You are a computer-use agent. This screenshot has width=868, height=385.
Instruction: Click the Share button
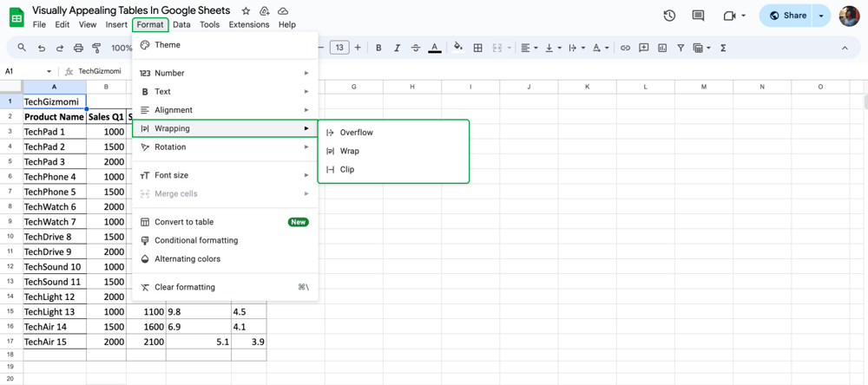[786, 16]
